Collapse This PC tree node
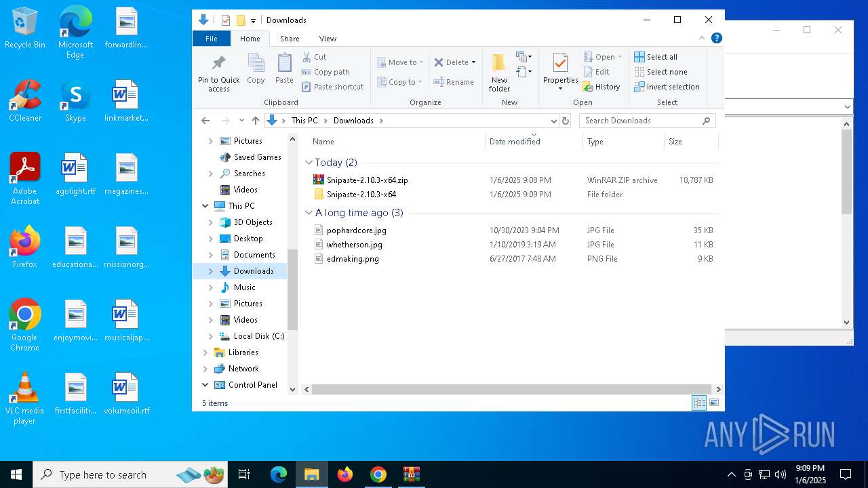This screenshot has height=488, width=868. [x=205, y=206]
